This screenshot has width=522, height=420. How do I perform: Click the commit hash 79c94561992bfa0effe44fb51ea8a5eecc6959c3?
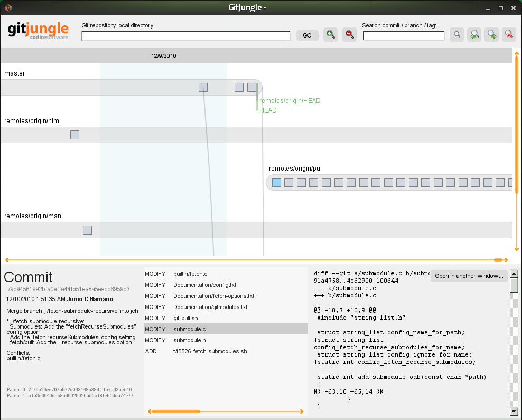[x=69, y=289]
